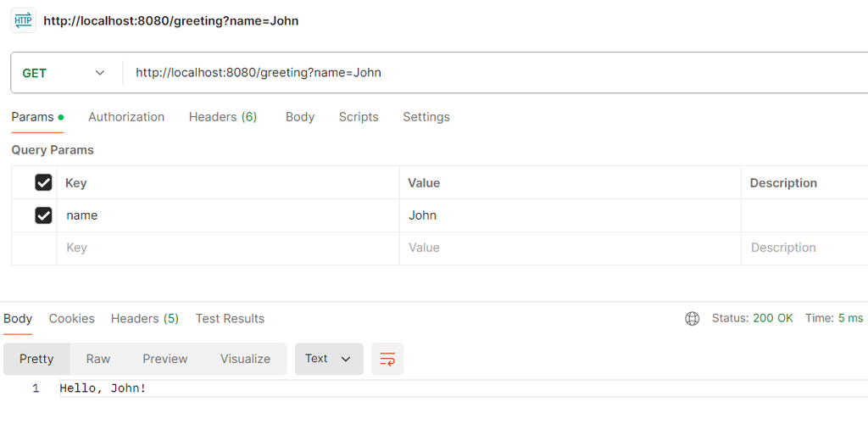
Task: Select the request Body tab
Action: (300, 117)
